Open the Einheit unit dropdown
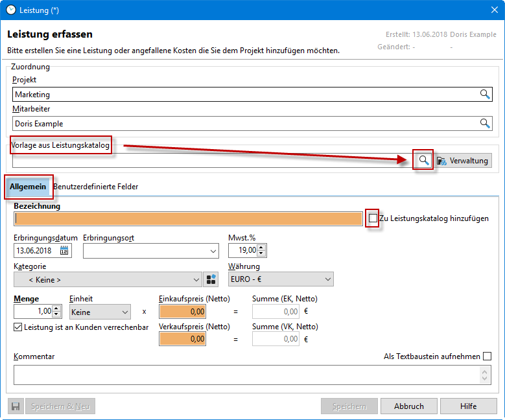This screenshot has width=505, height=420. click(x=124, y=312)
